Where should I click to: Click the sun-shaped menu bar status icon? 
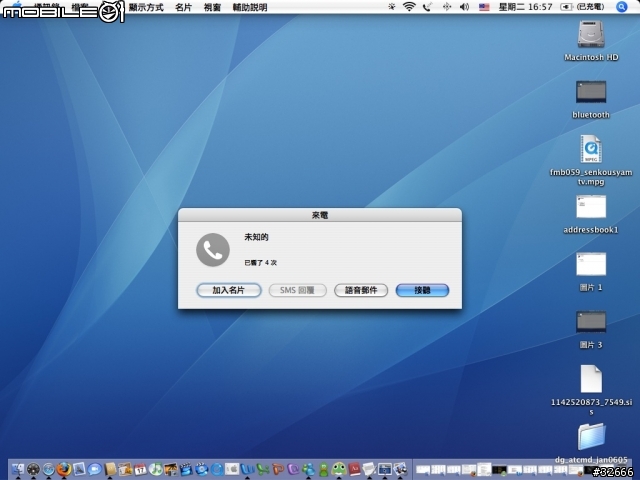(x=391, y=7)
